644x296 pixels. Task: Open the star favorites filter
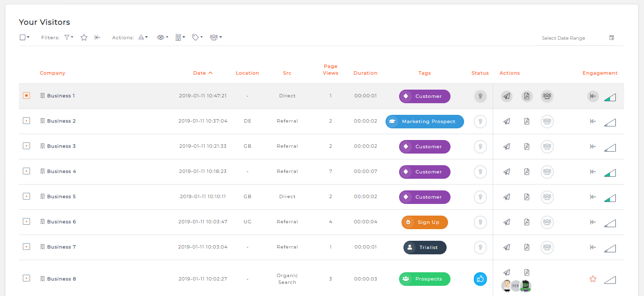[83, 37]
